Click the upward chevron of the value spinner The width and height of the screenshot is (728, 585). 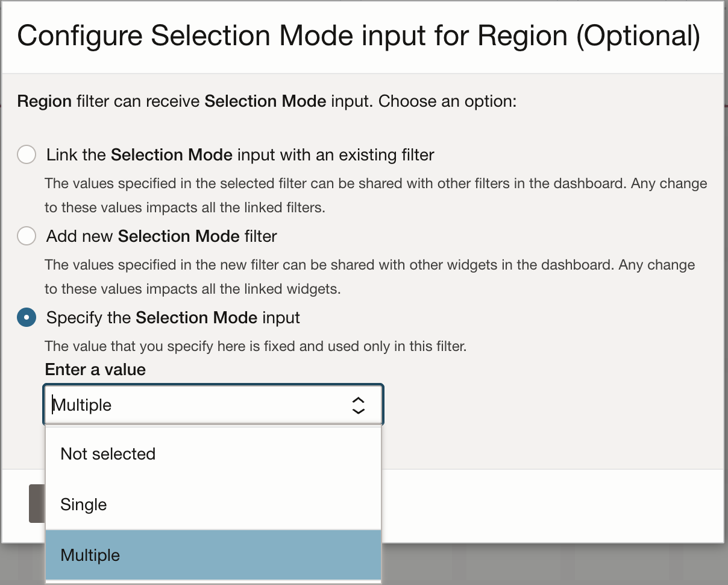pos(358,400)
